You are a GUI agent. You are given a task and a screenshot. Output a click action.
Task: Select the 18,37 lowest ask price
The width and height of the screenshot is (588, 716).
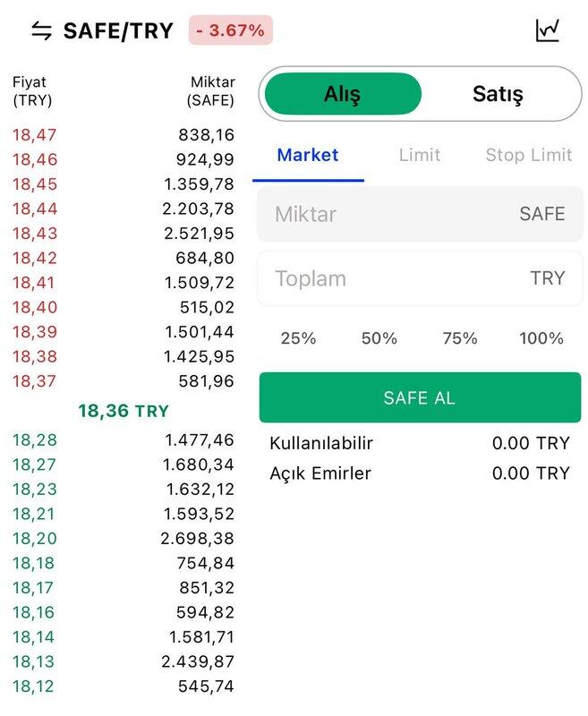[34, 381]
